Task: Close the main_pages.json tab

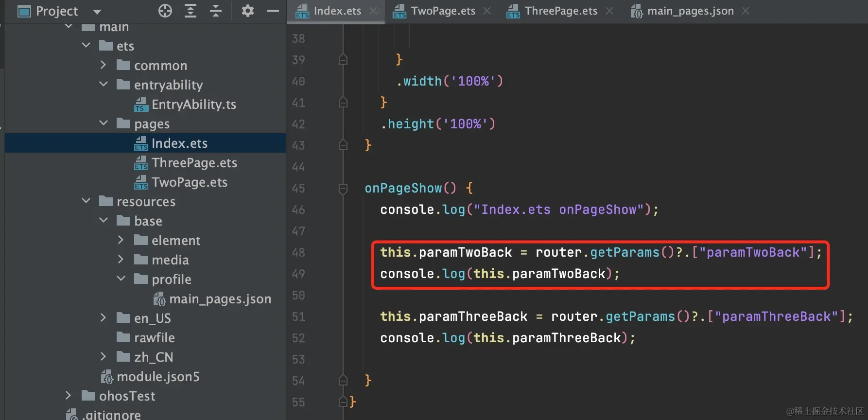Action: tap(746, 11)
